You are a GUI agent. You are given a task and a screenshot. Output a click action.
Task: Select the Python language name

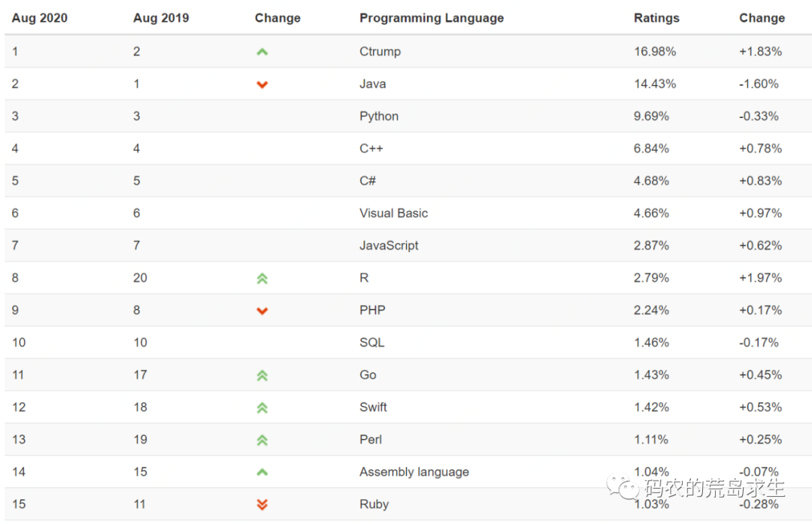pos(379,117)
